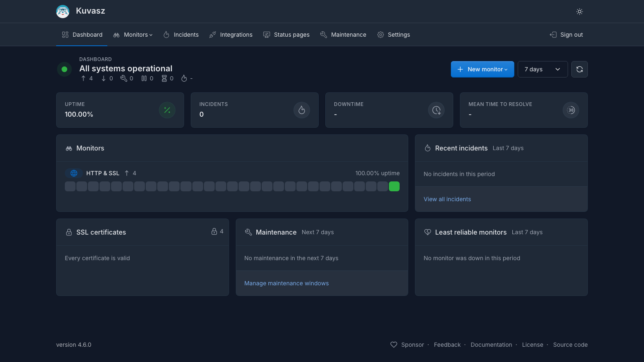Viewport: 644px width, 362px height.
Task: Click the Sponsor heart icon
Action: (394, 345)
